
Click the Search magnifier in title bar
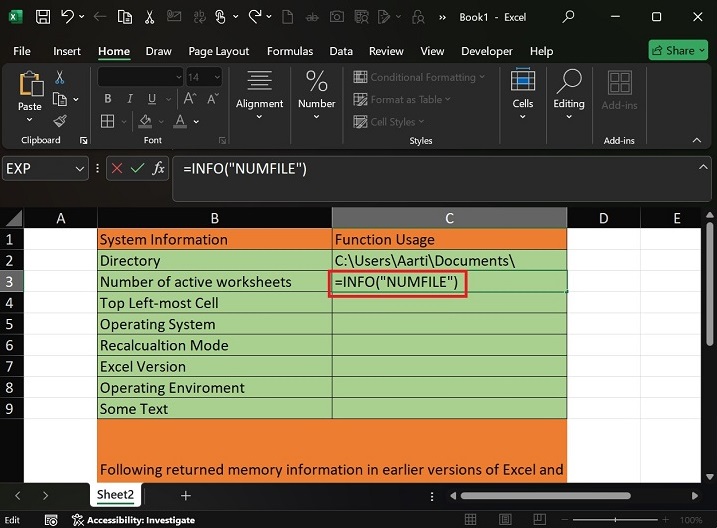(x=569, y=17)
